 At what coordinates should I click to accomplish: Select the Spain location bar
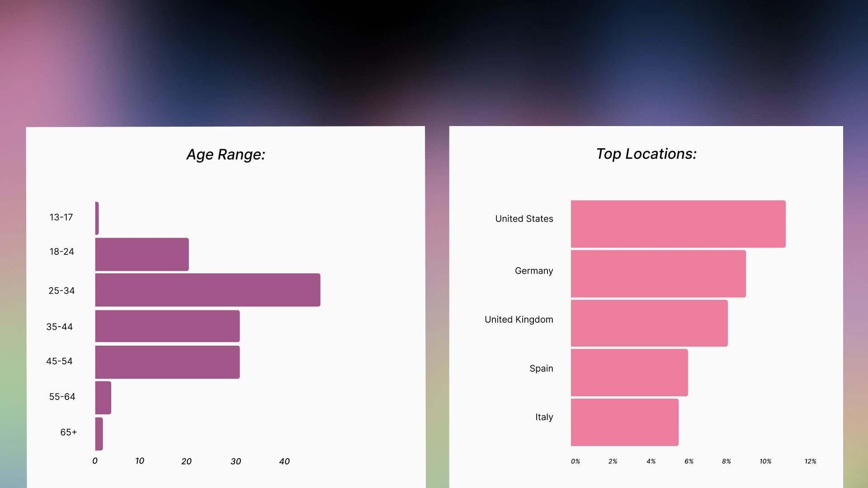629,372
